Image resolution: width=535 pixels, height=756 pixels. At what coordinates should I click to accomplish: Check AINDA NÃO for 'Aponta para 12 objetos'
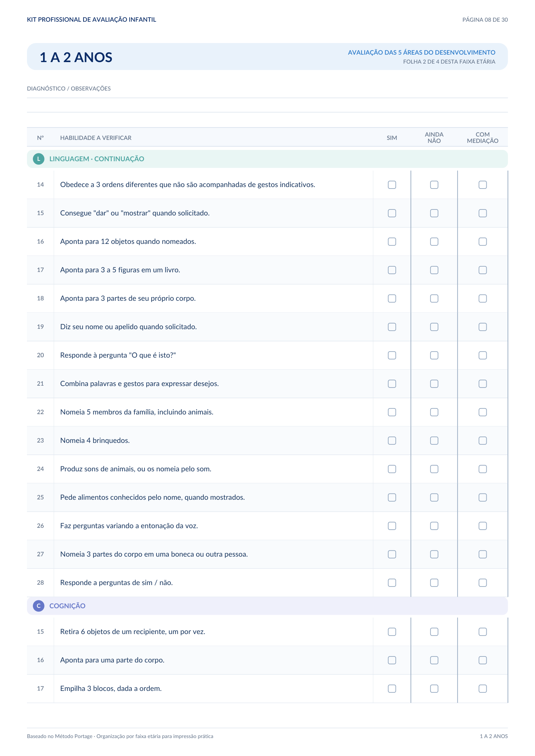[434, 242]
